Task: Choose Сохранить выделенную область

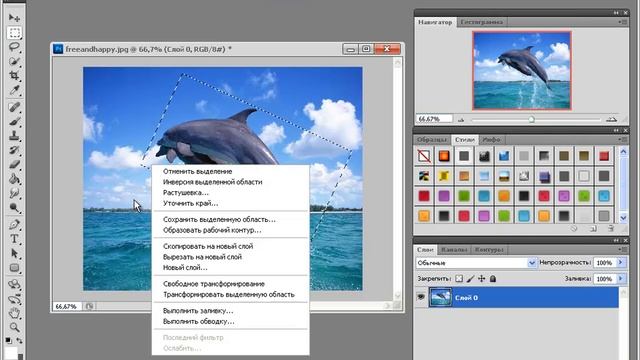Action: (219, 220)
